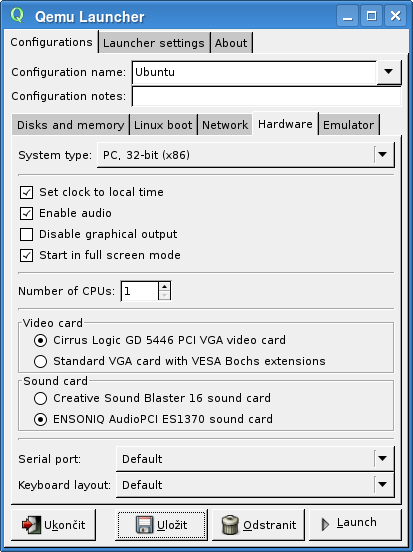Increase Number of CPUs with up arrow
Image resolution: width=413 pixels, height=552 pixels.
pos(164,286)
